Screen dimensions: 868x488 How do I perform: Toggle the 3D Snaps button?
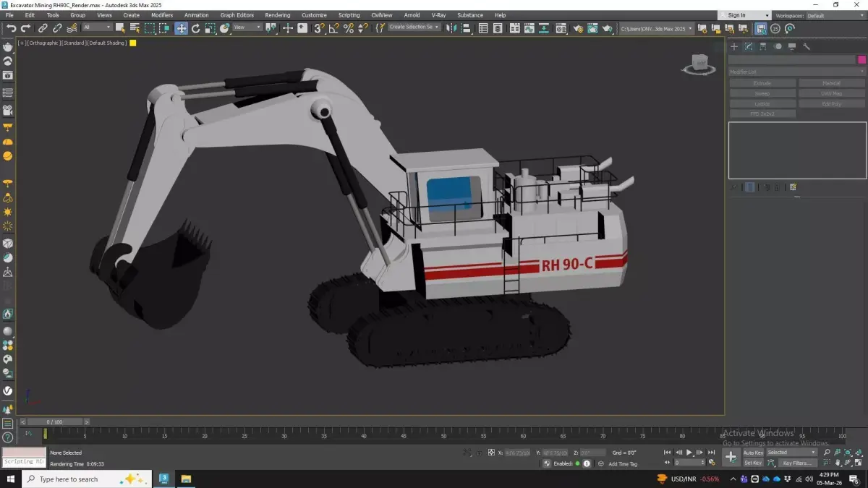click(x=319, y=28)
